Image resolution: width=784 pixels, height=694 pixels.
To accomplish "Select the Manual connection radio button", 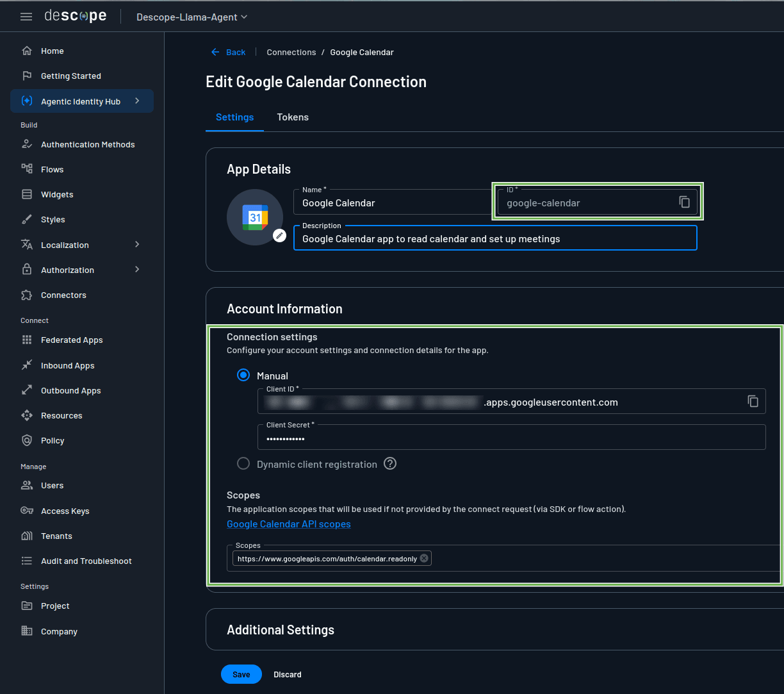I will tap(243, 376).
